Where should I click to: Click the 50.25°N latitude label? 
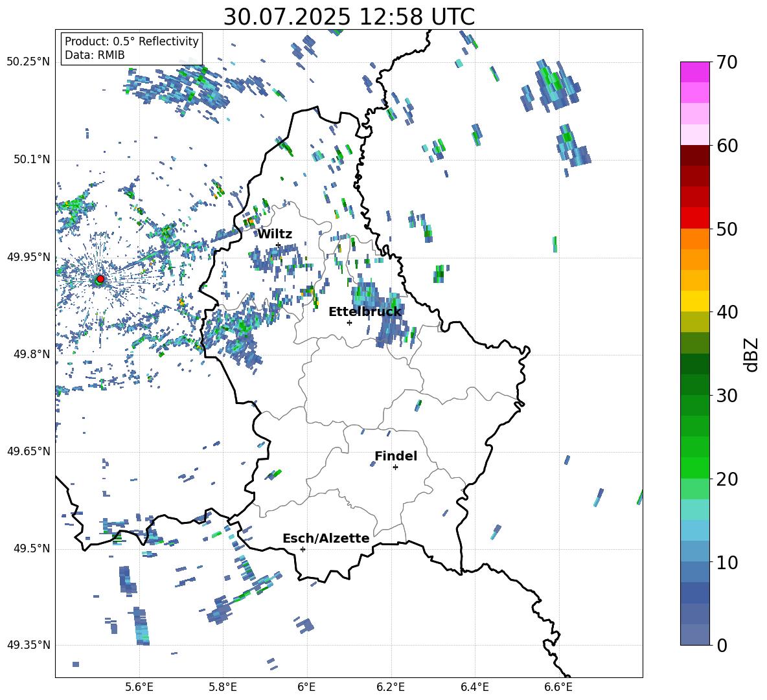[x=29, y=62]
